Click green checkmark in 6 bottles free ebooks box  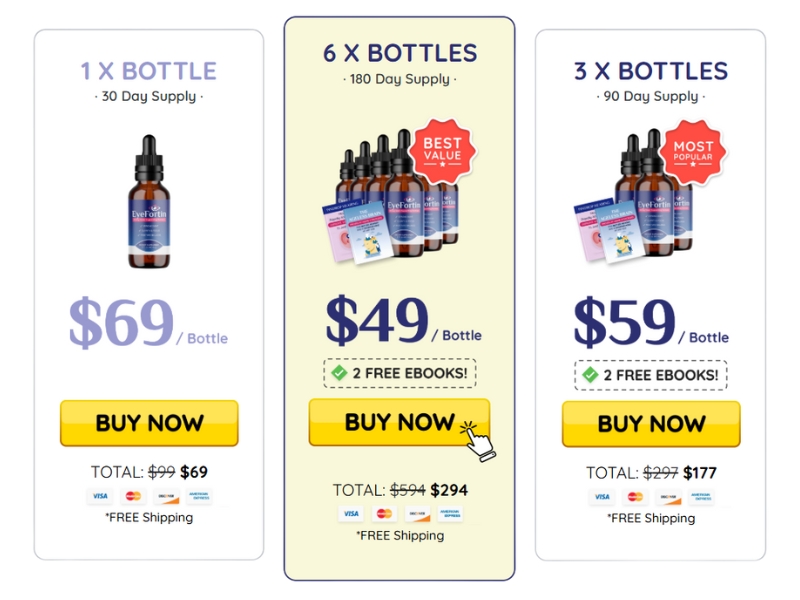339,373
